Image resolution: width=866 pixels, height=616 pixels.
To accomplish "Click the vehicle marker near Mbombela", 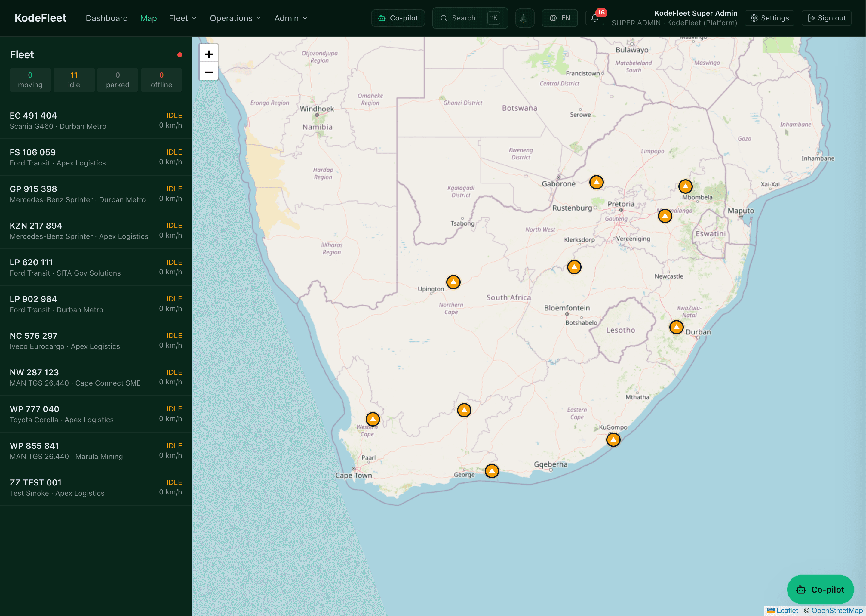I will (685, 186).
